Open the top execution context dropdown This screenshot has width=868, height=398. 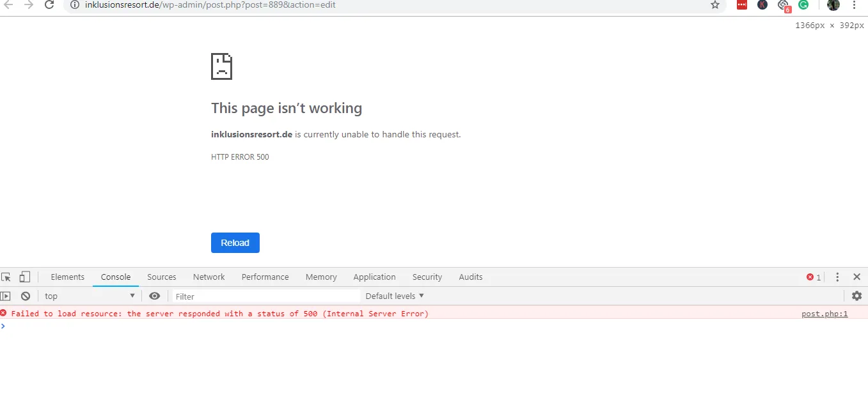click(x=90, y=296)
